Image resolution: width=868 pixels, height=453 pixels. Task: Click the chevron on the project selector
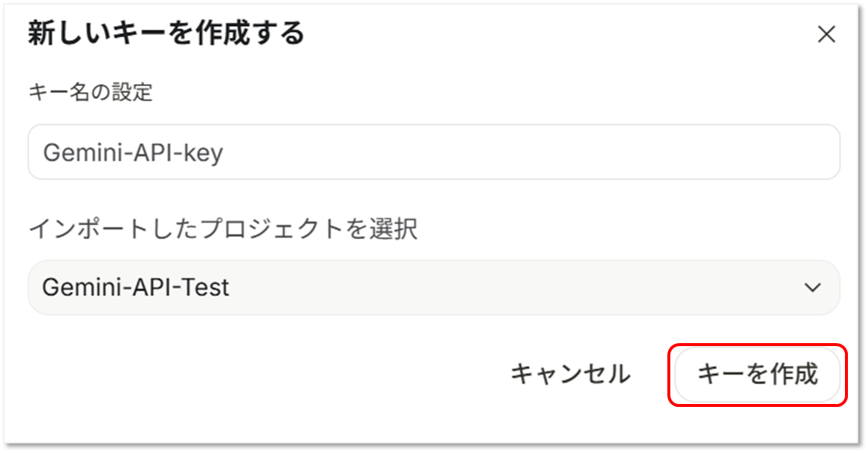pyautogui.click(x=814, y=287)
